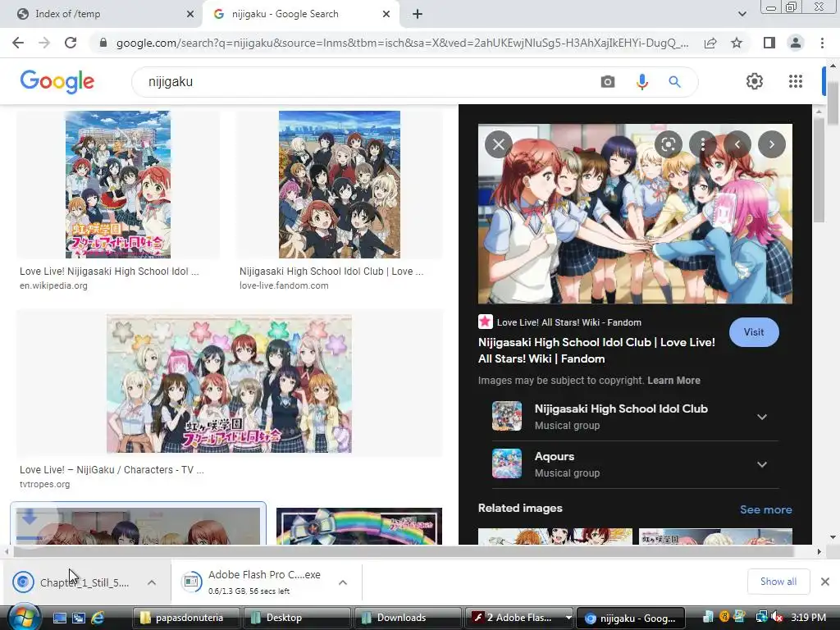Bookmark this tab with the star icon
Image resolution: width=840 pixels, height=630 pixels.
coord(737,43)
